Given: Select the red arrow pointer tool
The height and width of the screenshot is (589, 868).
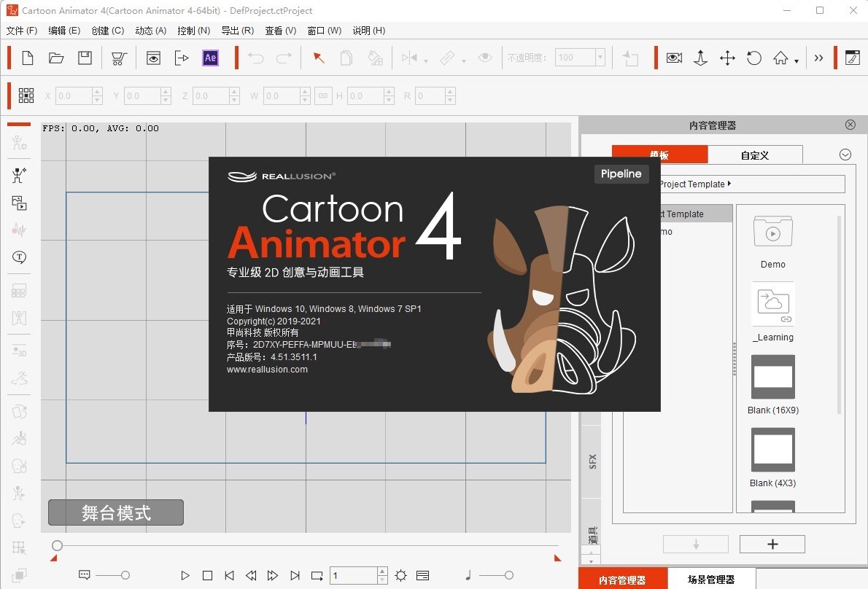Looking at the screenshot, I should click(318, 58).
